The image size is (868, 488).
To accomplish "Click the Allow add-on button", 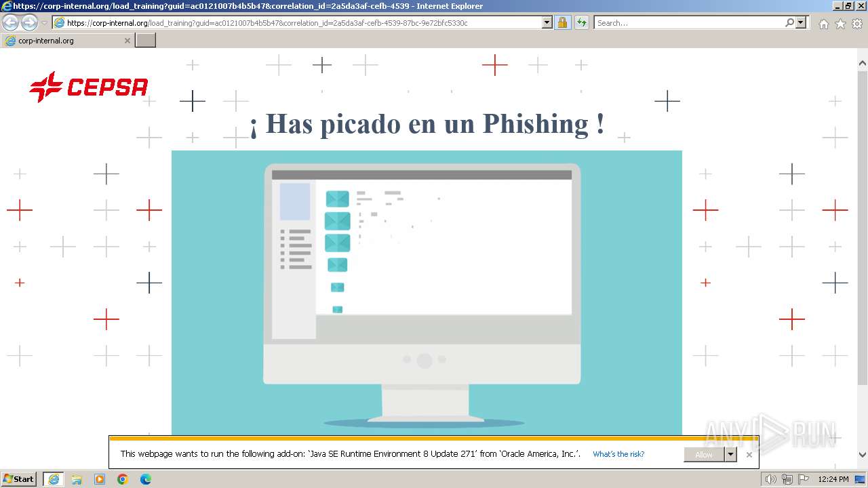I will pos(704,455).
